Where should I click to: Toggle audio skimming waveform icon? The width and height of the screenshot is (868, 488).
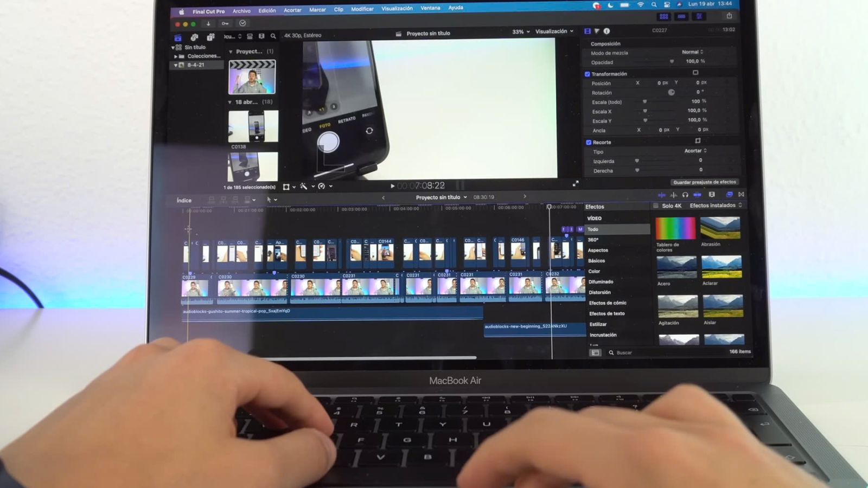[x=673, y=195]
